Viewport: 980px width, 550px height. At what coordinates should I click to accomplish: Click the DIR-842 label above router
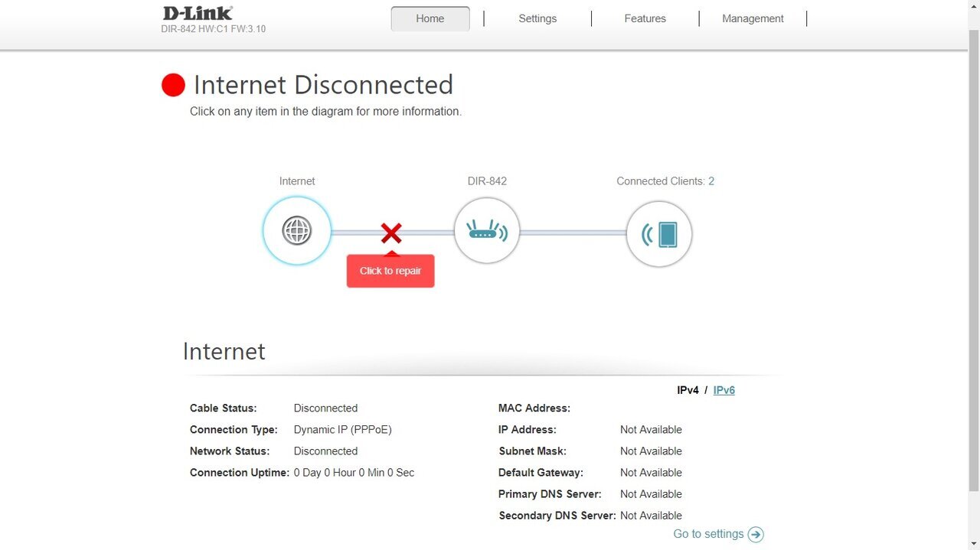487,181
